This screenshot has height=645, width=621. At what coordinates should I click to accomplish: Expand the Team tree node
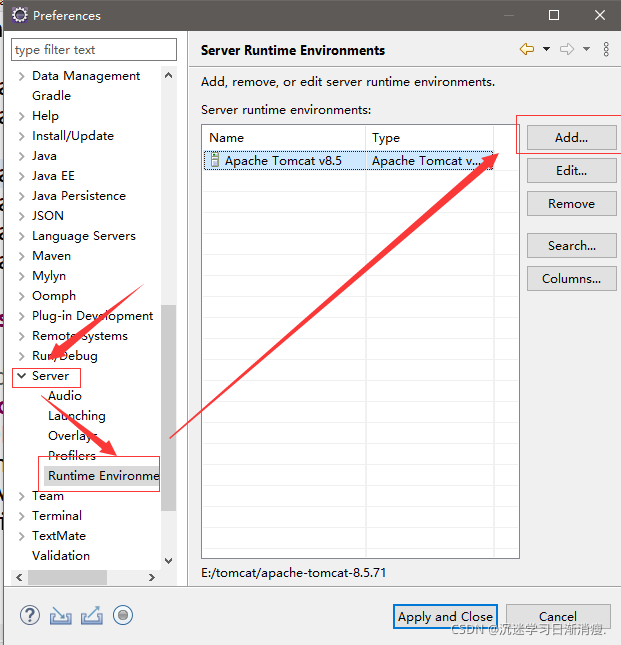22,497
